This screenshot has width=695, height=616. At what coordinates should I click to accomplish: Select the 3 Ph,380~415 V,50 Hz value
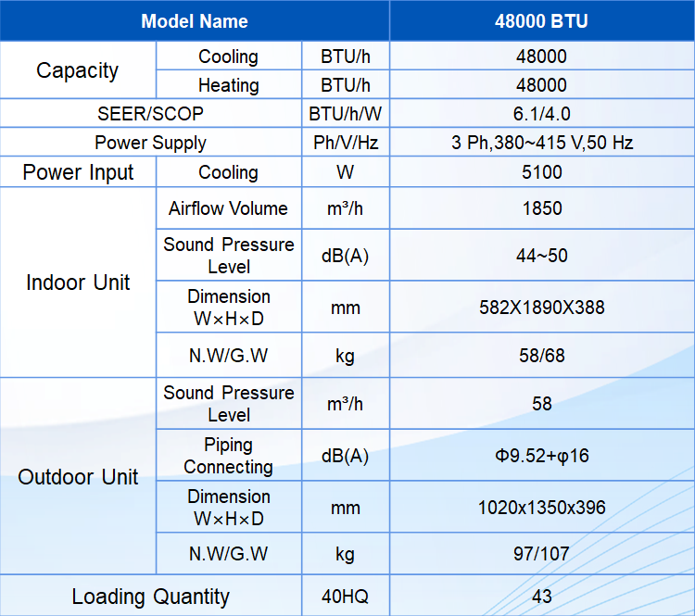pos(541,143)
